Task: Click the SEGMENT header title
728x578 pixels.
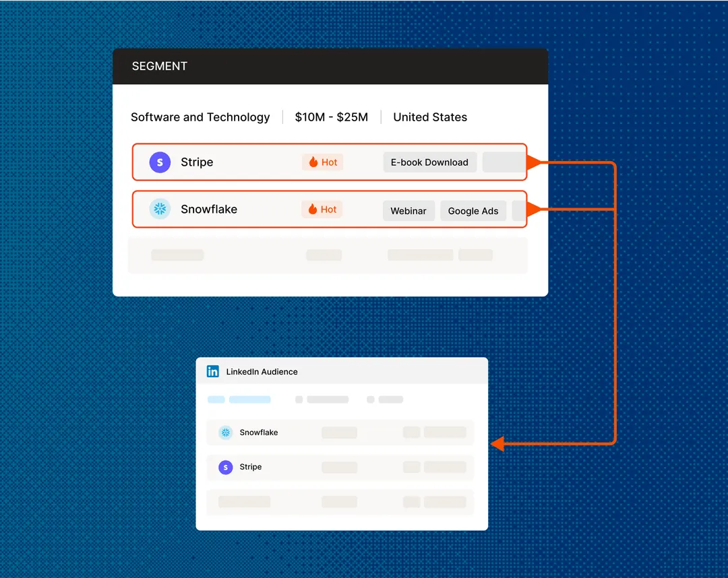Action: coord(160,66)
